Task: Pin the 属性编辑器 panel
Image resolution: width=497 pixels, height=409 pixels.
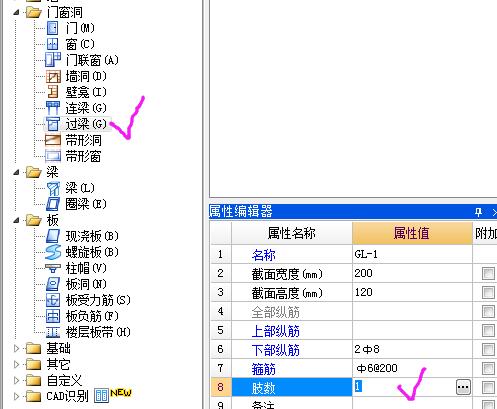Action: [478, 212]
